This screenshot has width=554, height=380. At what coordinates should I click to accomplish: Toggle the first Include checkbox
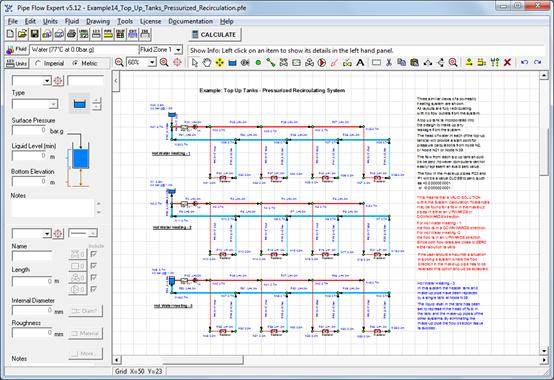(93, 254)
